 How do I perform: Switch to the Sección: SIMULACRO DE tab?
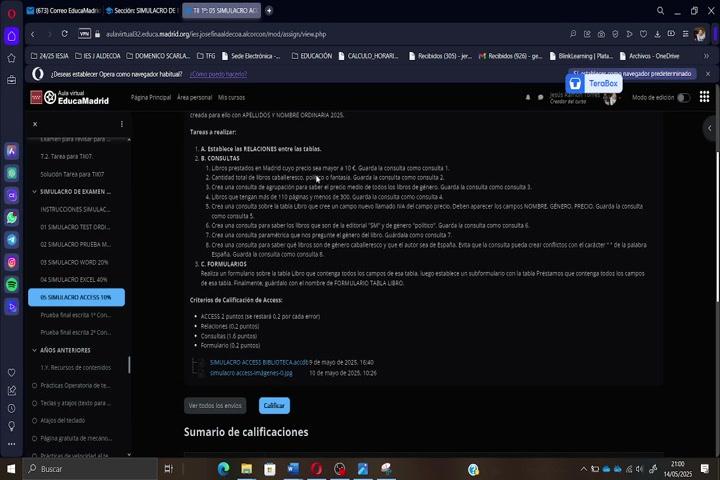pos(141,11)
